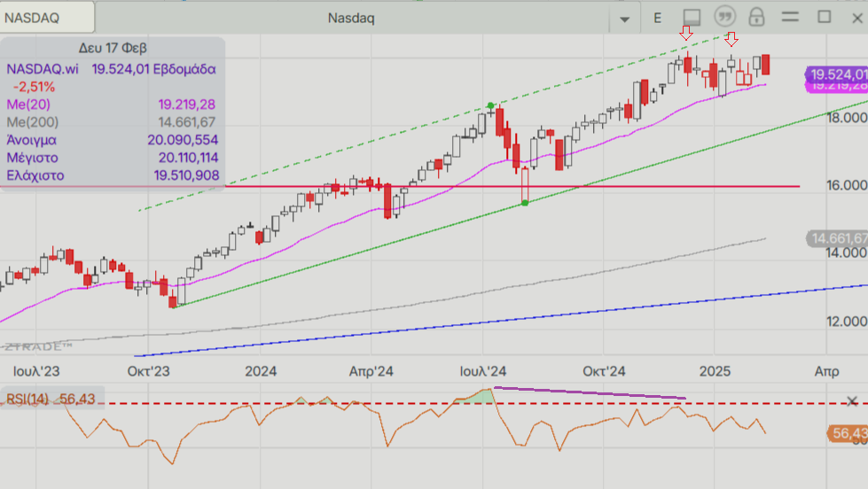Viewport: 868px width, 489px height.
Task: Select the Με(200) moving average label
Action: click(x=32, y=122)
